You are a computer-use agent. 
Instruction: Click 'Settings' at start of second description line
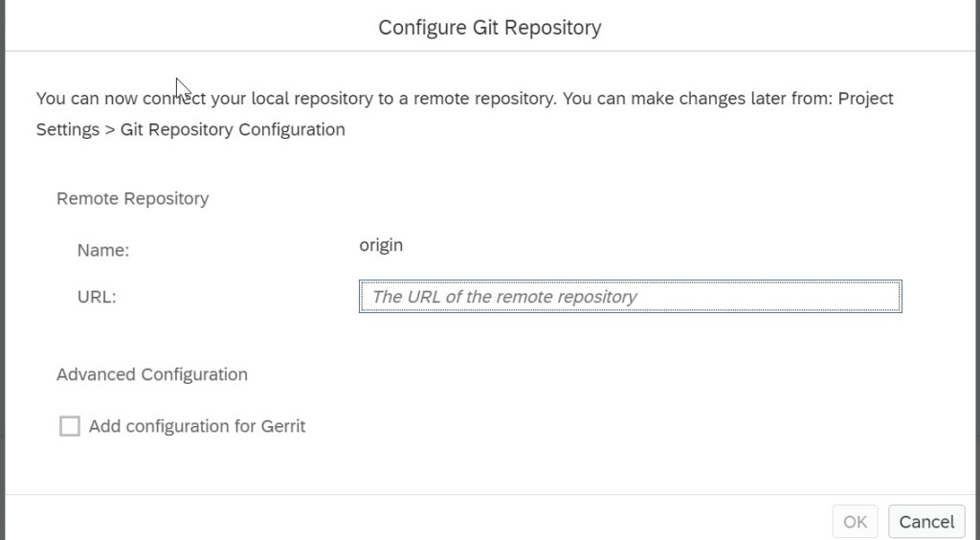67,129
